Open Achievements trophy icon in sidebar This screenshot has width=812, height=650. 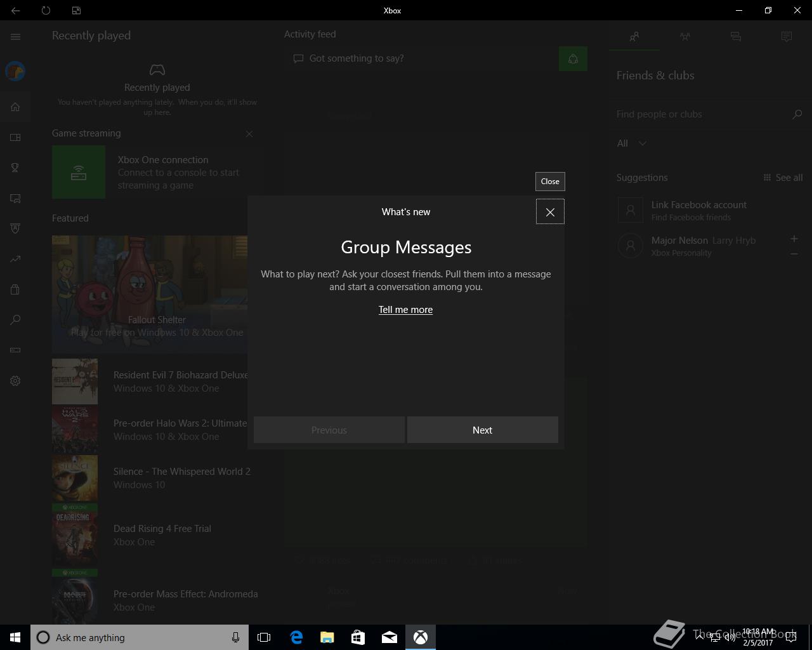click(x=15, y=168)
